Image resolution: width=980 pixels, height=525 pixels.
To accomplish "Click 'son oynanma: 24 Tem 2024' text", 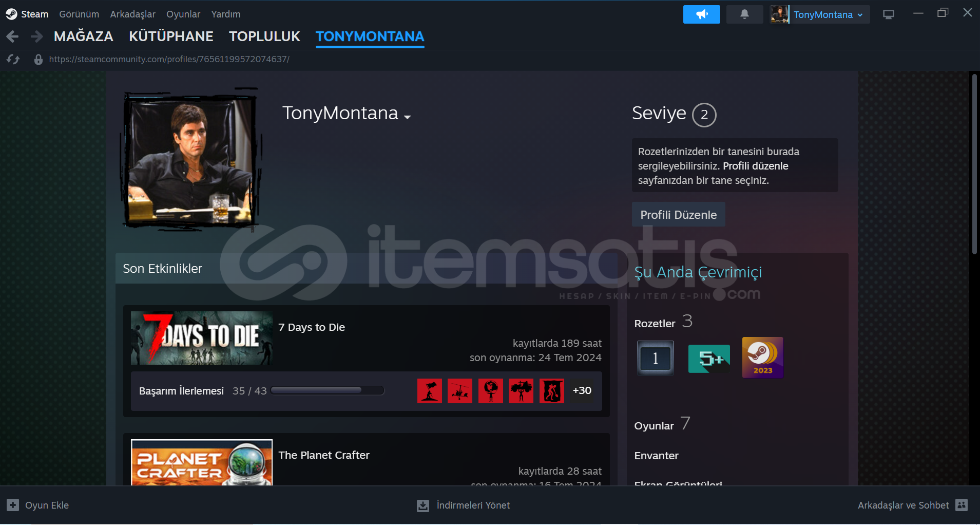I will [x=535, y=358].
